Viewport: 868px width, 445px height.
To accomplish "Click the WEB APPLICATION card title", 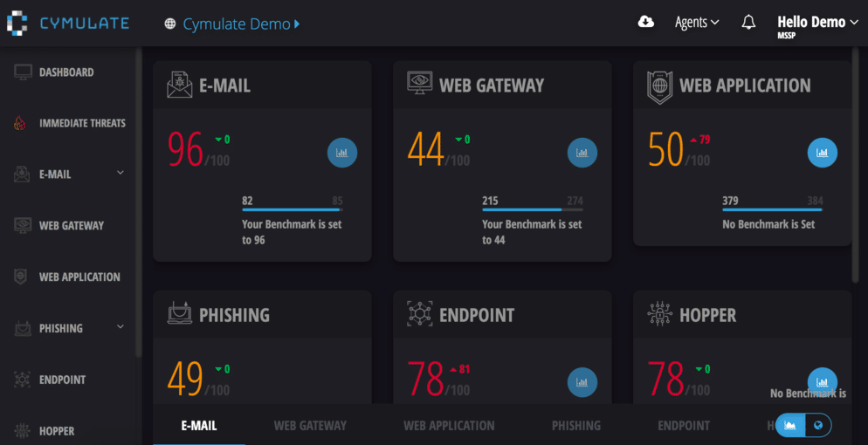I will tap(745, 86).
